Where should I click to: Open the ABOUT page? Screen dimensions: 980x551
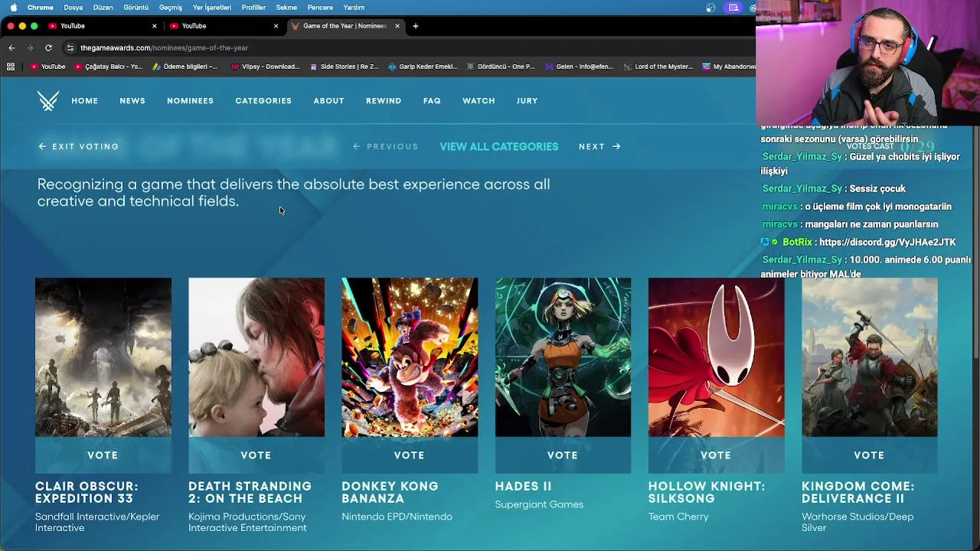[x=328, y=100]
